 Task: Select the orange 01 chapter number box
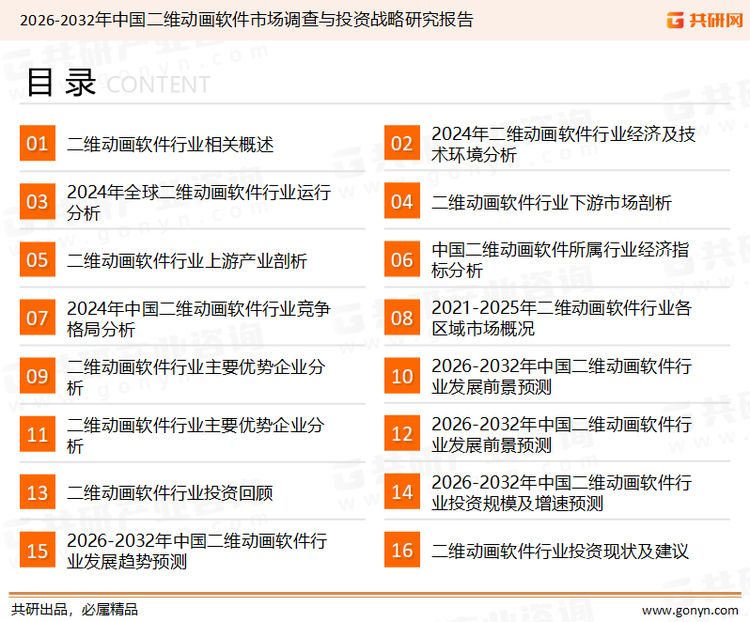(x=37, y=143)
